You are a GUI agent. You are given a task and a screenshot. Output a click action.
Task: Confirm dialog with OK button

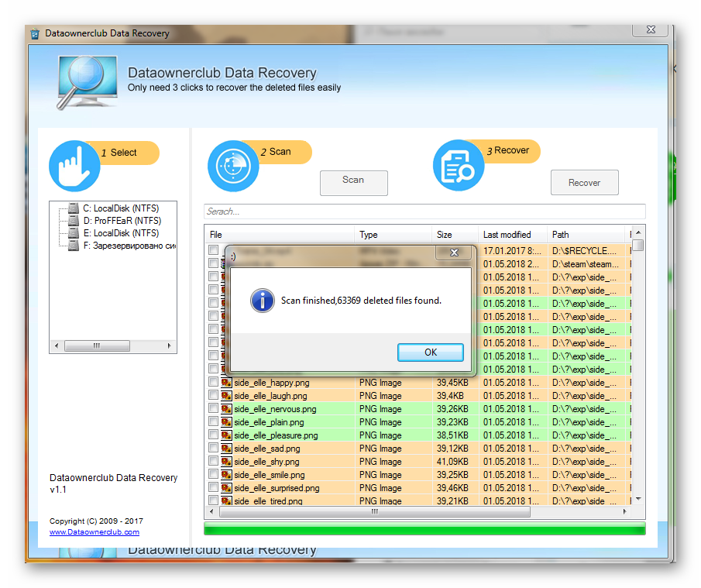pyautogui.click(x=431, y=352)
